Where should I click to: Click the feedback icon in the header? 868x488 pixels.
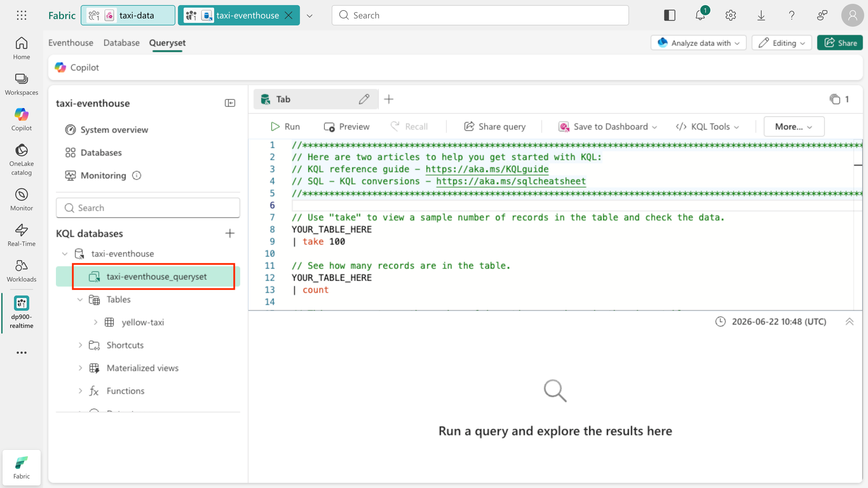[x=822, y=15]
